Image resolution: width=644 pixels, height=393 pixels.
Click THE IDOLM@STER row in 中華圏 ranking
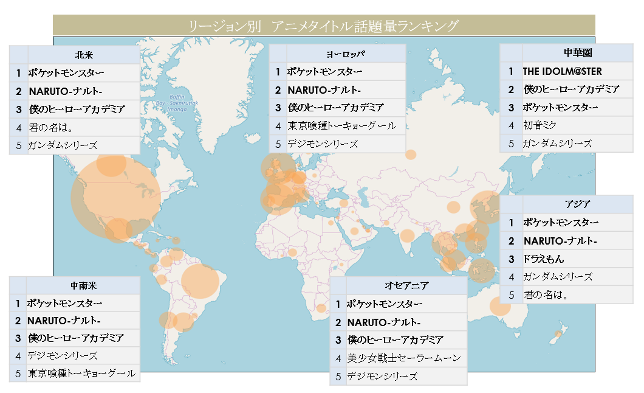coord(566,71)
